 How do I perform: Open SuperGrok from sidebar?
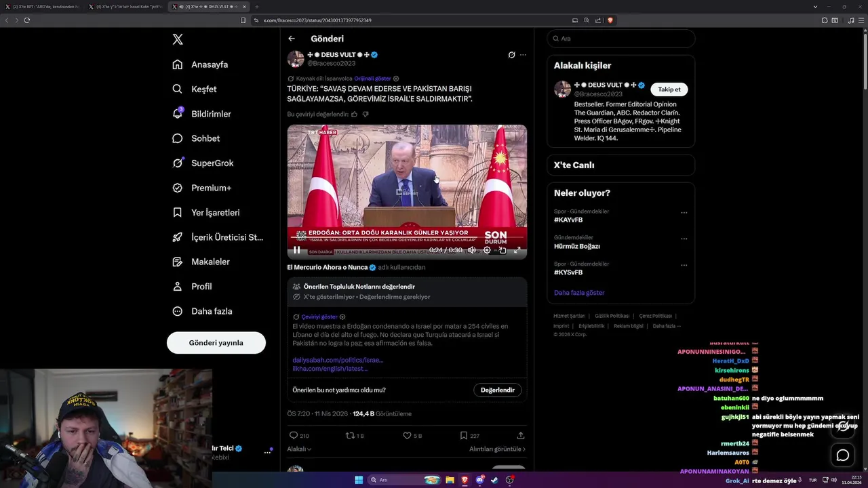coord(203,163)
